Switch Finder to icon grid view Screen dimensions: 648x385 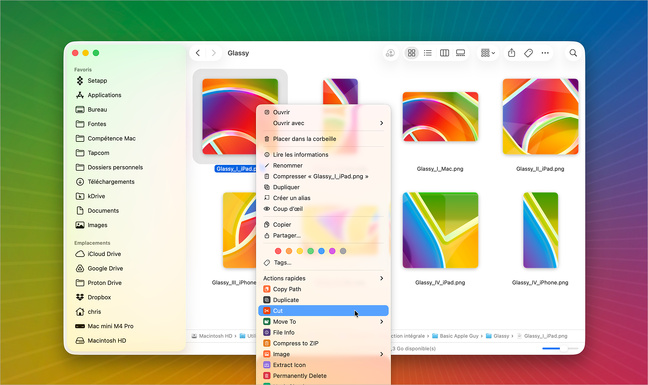point(411,53)
